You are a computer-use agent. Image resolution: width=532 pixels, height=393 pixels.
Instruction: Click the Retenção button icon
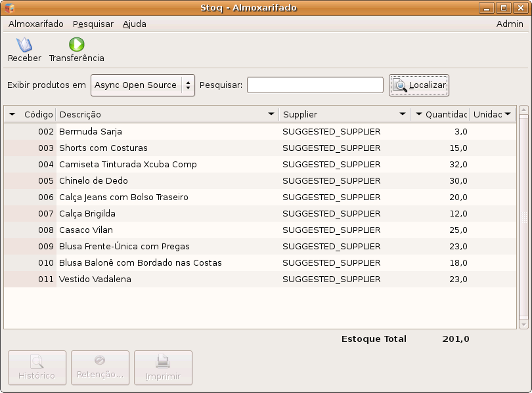pos(100,361)
